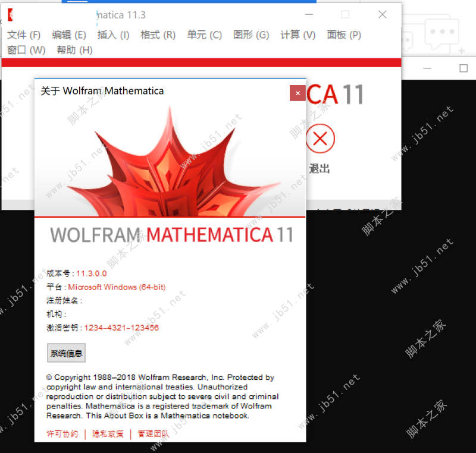The height and width of the screenshot is (453, 476).
Task: Open the 插入 (I) menu
Action: (113, 35)
